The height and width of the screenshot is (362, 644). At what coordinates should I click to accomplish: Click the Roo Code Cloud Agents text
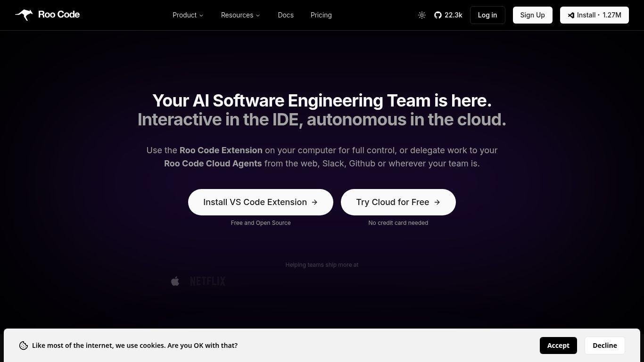click(x=213, y=164)
